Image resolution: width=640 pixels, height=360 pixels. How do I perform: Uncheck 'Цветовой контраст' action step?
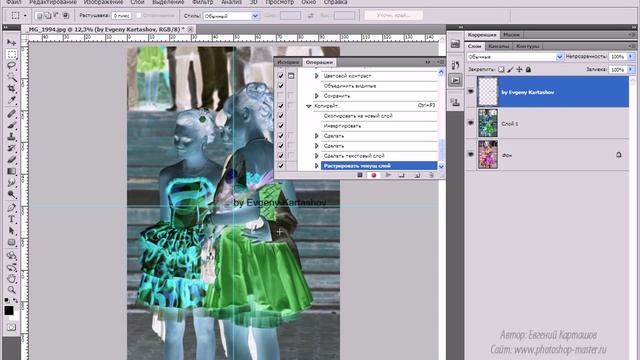click(x=280, y=76)
